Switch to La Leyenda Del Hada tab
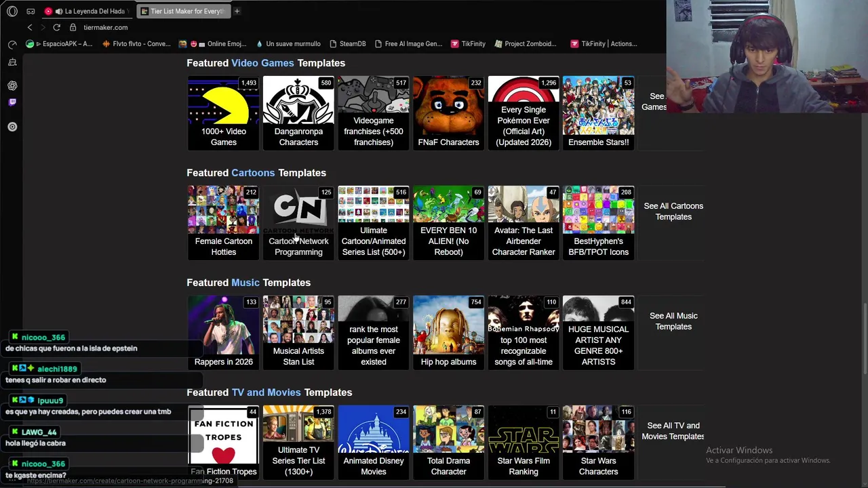This screenshot has width=868, height=488. [x=86, y=11]
